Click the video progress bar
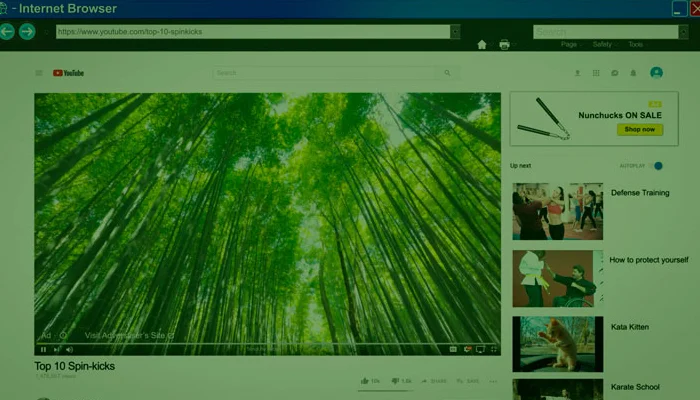 point(267,343)
